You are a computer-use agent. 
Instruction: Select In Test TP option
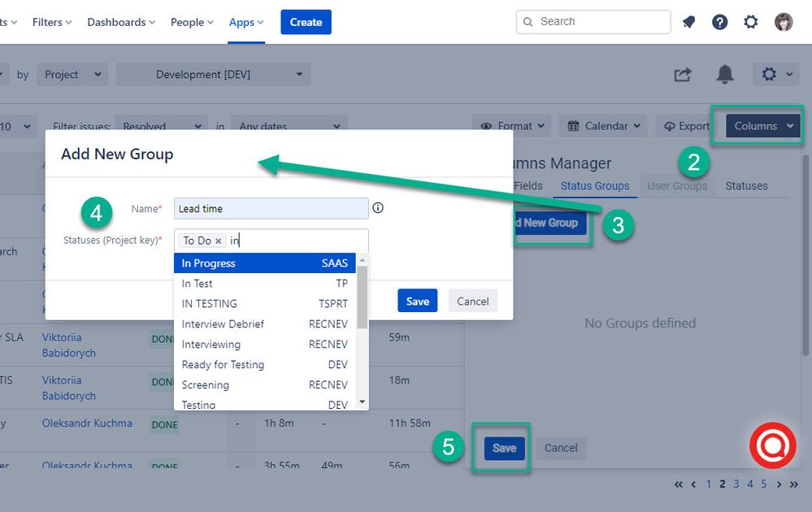click(x=265, y=283)
